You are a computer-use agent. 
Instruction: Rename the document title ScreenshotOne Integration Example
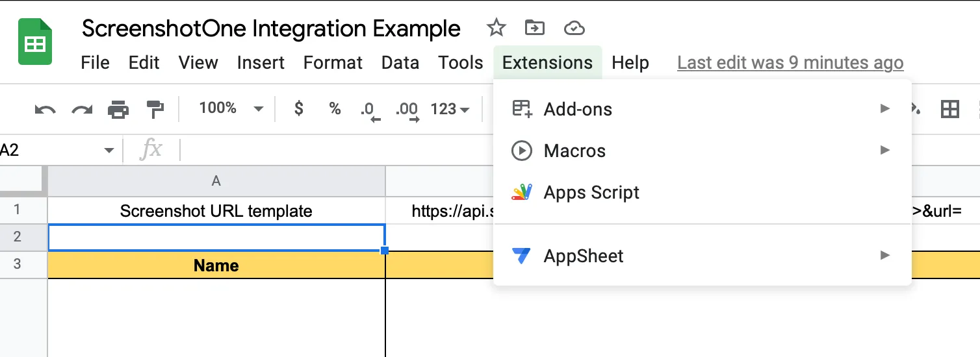(x=271, y=29)
